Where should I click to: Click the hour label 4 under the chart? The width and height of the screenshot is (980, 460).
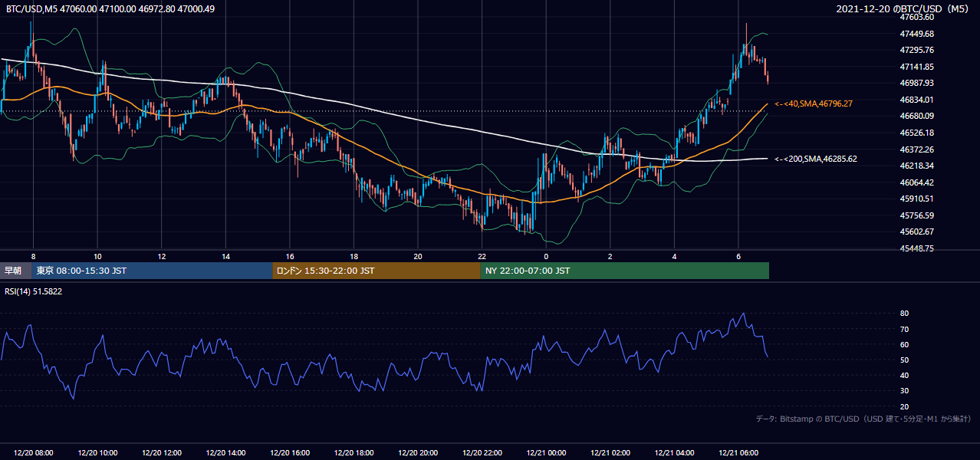pos(674,256)
